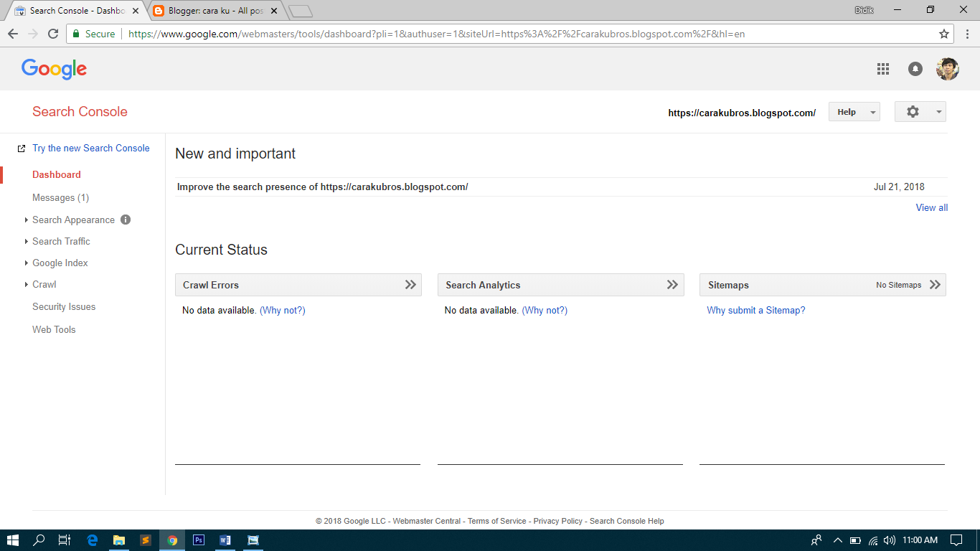The image size is (980, 551).
Task: Select Dashboard in the sidebar
Action: [x=57, y=175]
